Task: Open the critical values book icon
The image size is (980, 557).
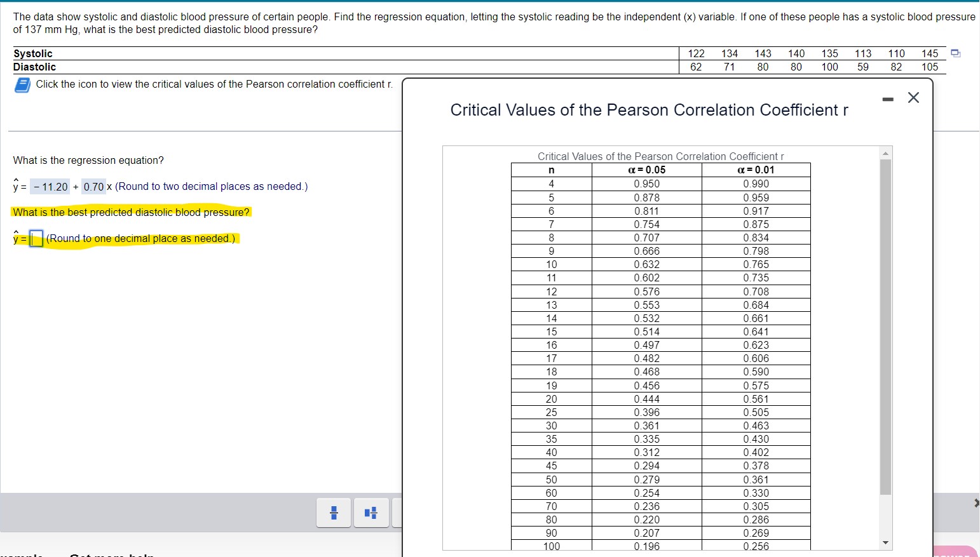Action: (22, 85)
